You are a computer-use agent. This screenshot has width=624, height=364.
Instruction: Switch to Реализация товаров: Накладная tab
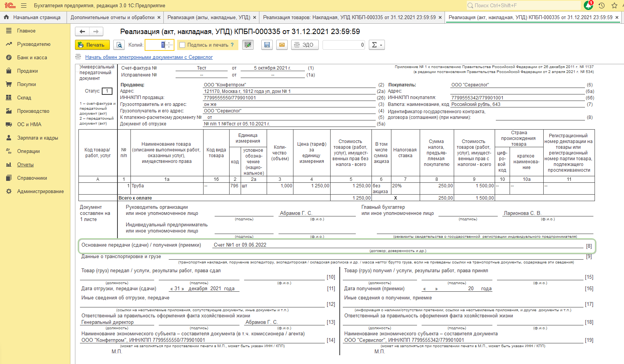pos(349,18)
